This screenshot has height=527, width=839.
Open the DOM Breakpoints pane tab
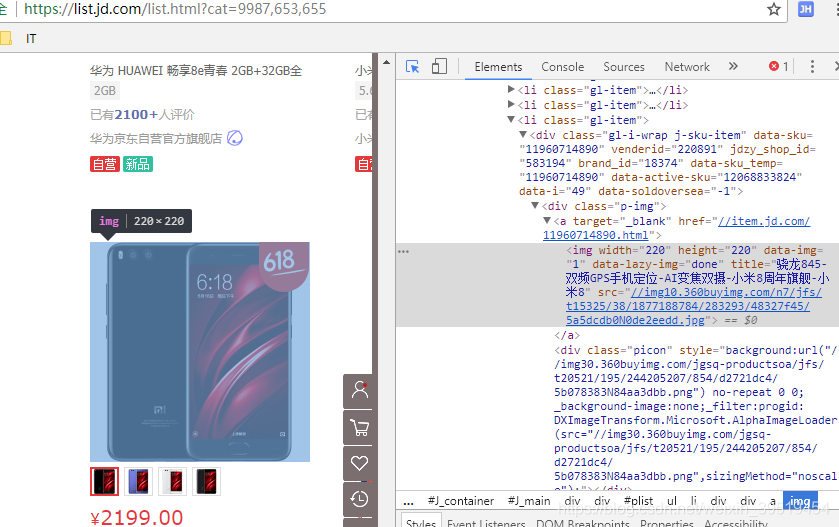coord(583,523)
